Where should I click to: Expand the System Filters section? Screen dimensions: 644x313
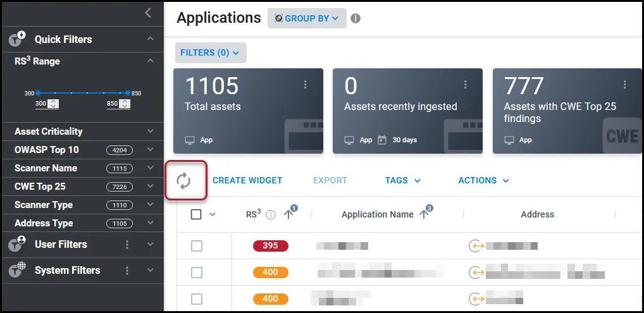[151, 270]
